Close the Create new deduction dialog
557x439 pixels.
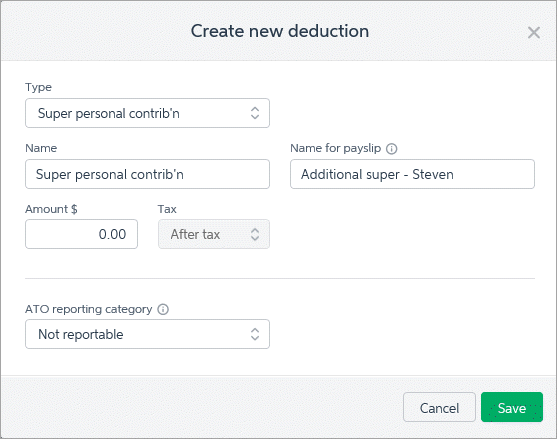[534, 33]
